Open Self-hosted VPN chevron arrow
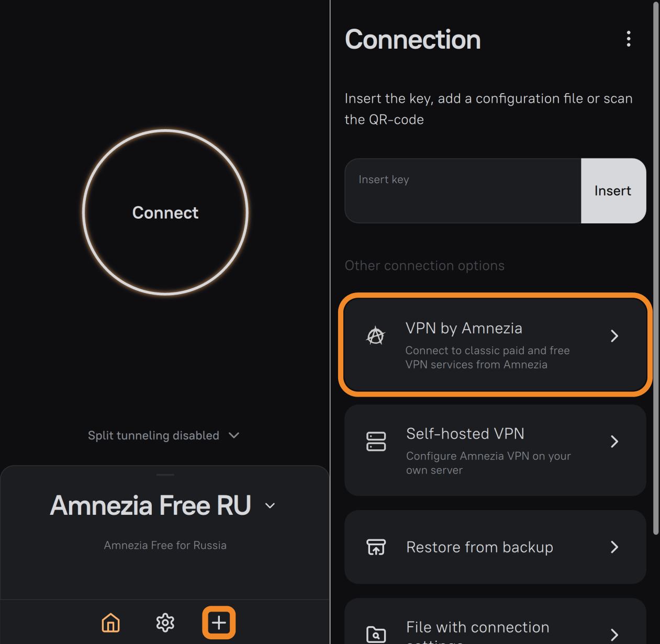 point(614,442)
